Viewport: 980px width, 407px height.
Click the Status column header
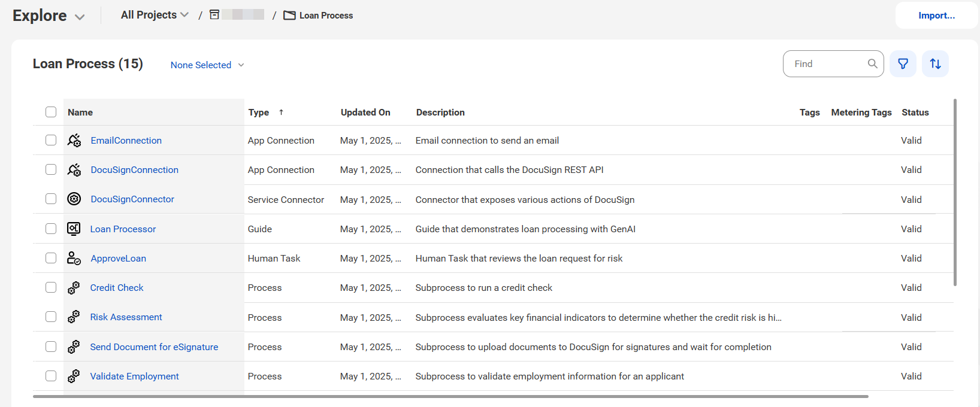[x=915, y=112]
